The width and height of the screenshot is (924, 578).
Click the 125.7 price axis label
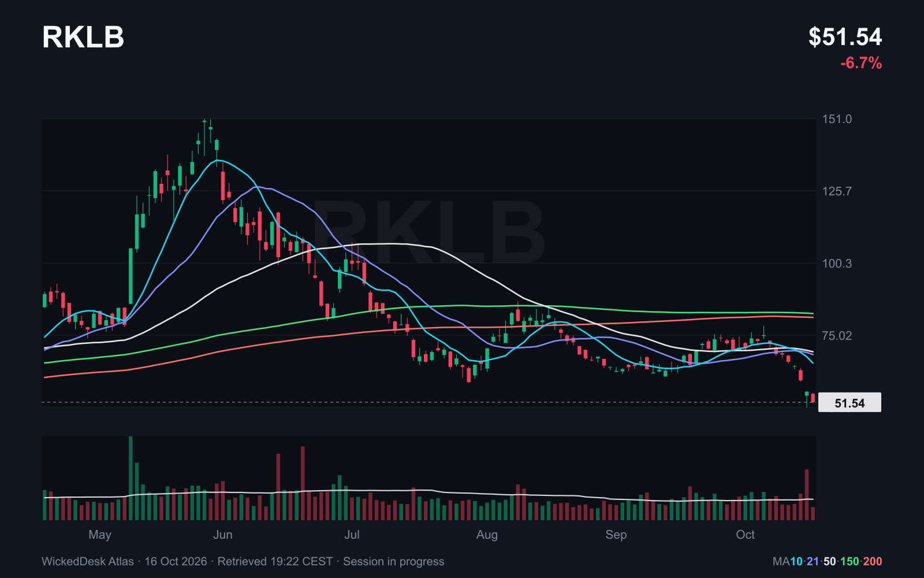837,191
